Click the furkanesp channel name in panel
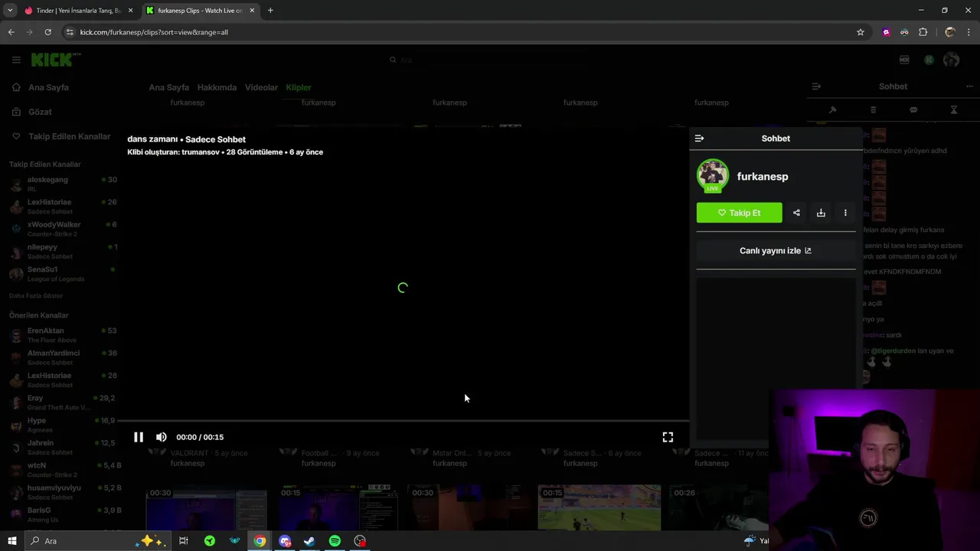 pos(763,177)
